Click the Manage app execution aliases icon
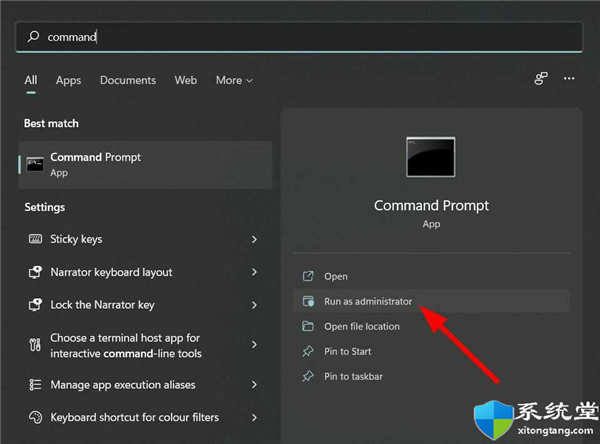This screenshot has width=600, height=444. pos(35,384)
